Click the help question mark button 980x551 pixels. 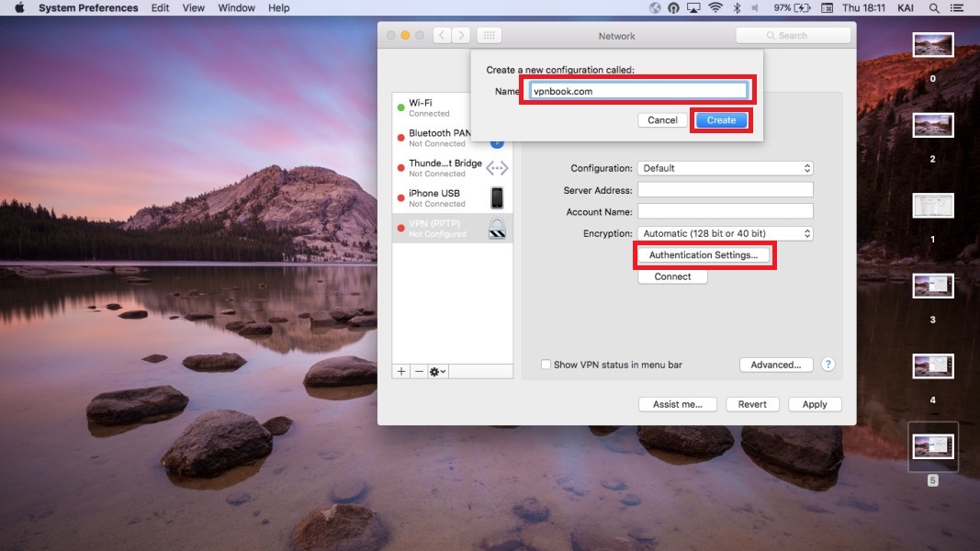pos(828,365)
